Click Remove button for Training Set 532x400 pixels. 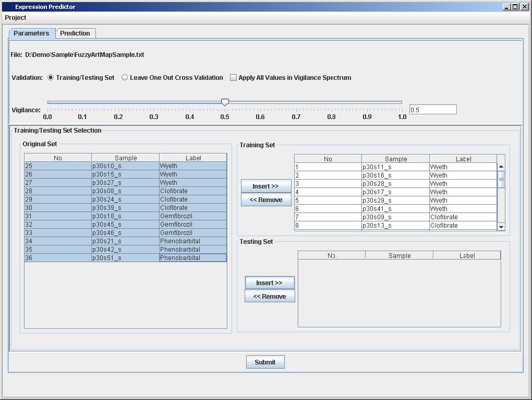266,199
